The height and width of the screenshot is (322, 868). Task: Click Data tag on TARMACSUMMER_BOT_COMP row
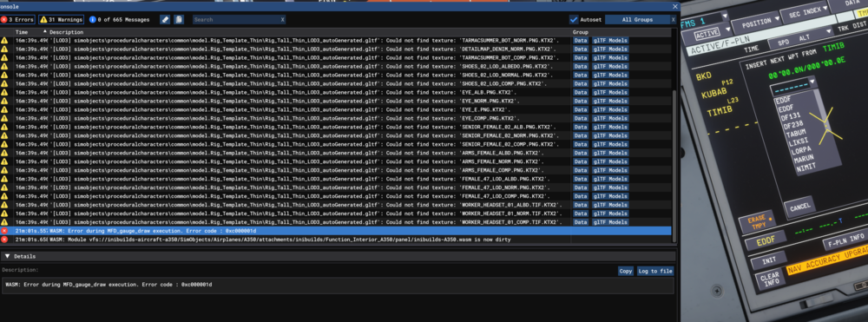[580, 58]
